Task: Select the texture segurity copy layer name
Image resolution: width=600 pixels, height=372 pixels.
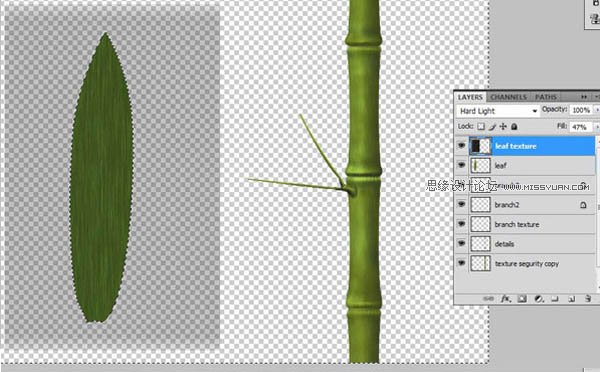Action: [x=527, y=264]
